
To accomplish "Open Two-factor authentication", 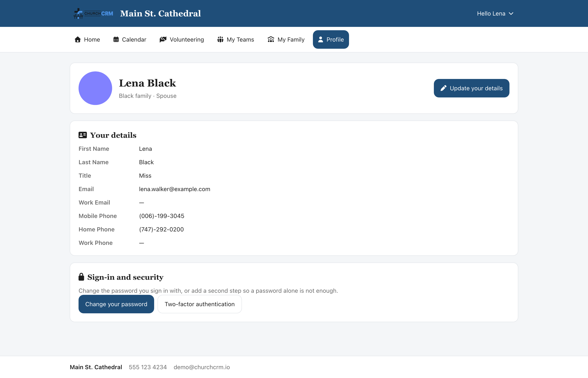I will click(x=199, y=304).
